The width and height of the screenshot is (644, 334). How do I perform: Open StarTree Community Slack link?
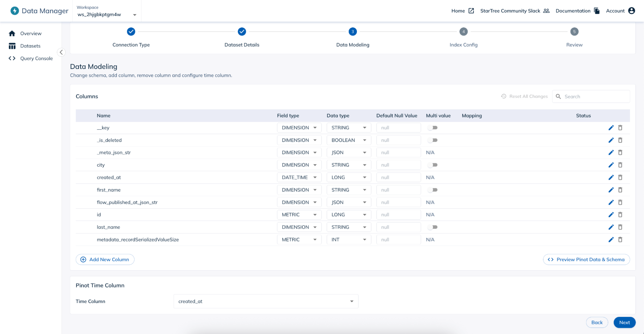pyautogui.click(x=515, y=11)
